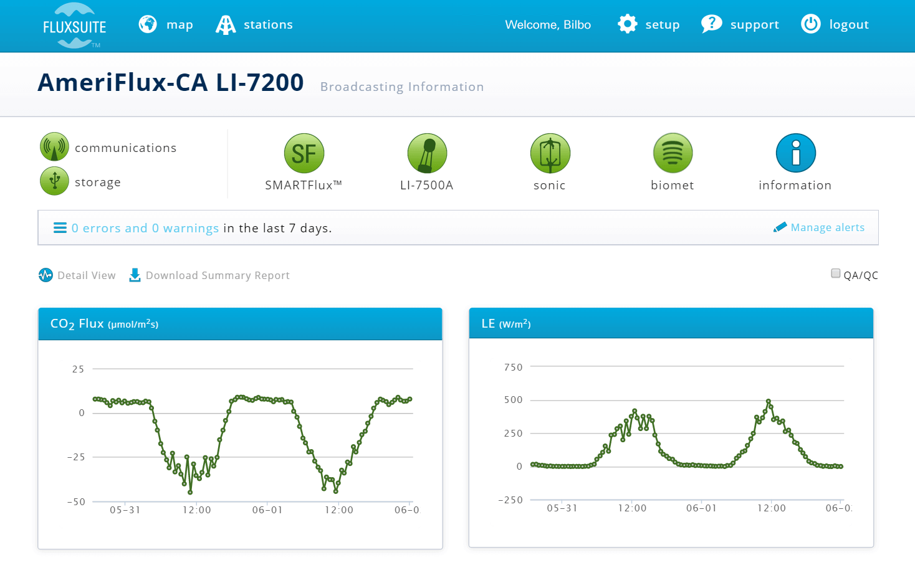Select the SMARTFlux SF icon
Image resolution: width=915 pixels, height=588 pixels.
[304, 153]
